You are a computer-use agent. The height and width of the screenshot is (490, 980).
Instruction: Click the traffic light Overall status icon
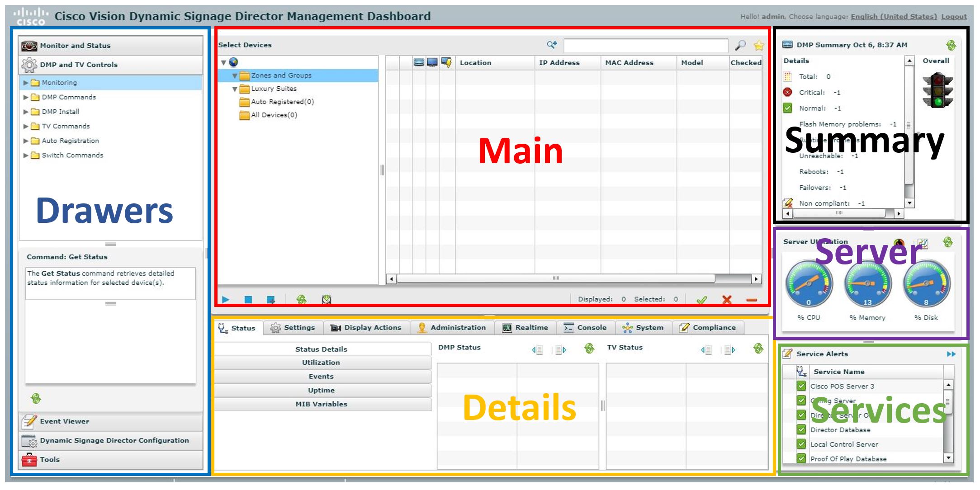tap(938, 90)
